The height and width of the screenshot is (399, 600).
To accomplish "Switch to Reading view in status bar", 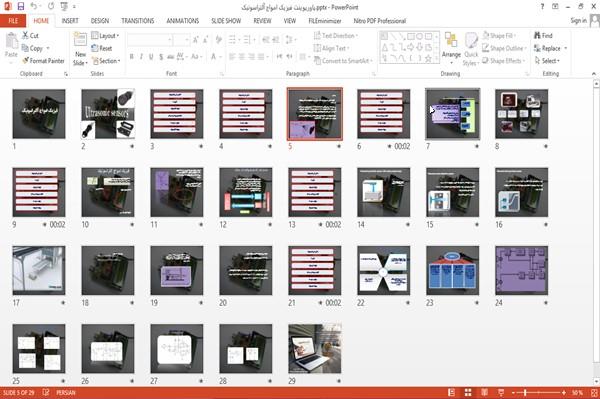I will 484,392.
